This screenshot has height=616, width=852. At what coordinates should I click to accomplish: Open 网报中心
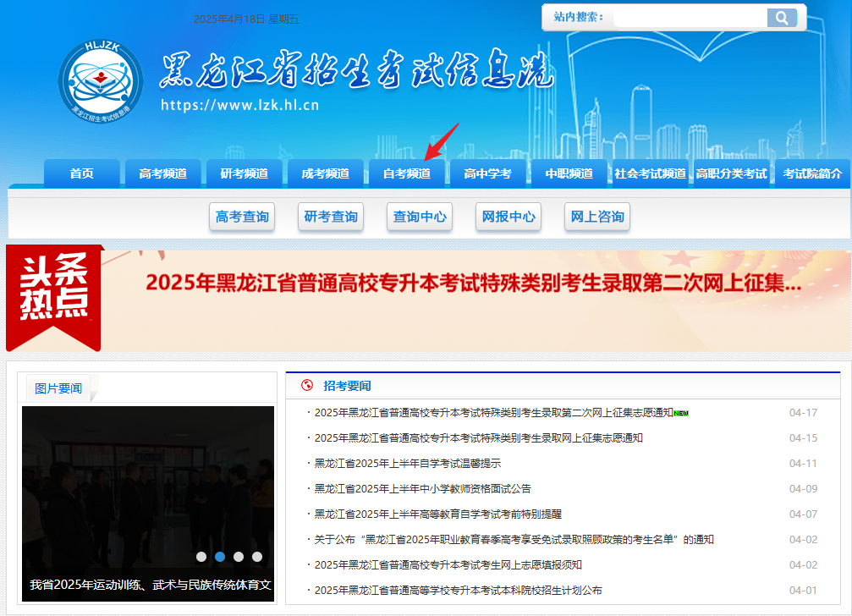tap(508, 217)
